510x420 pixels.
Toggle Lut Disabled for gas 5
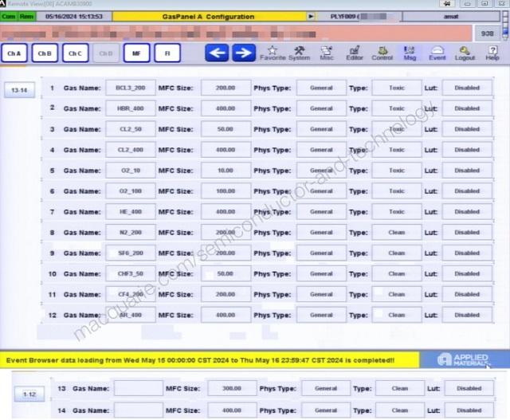point(467,171)
